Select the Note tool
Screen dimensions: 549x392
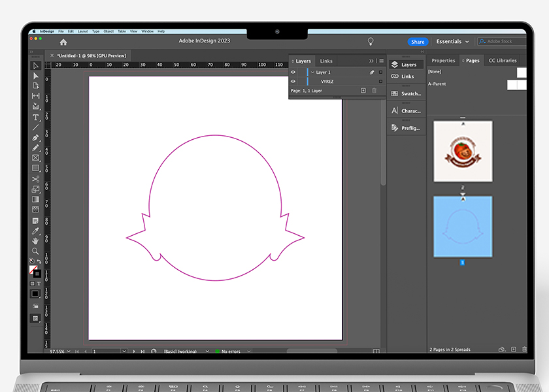35,221
